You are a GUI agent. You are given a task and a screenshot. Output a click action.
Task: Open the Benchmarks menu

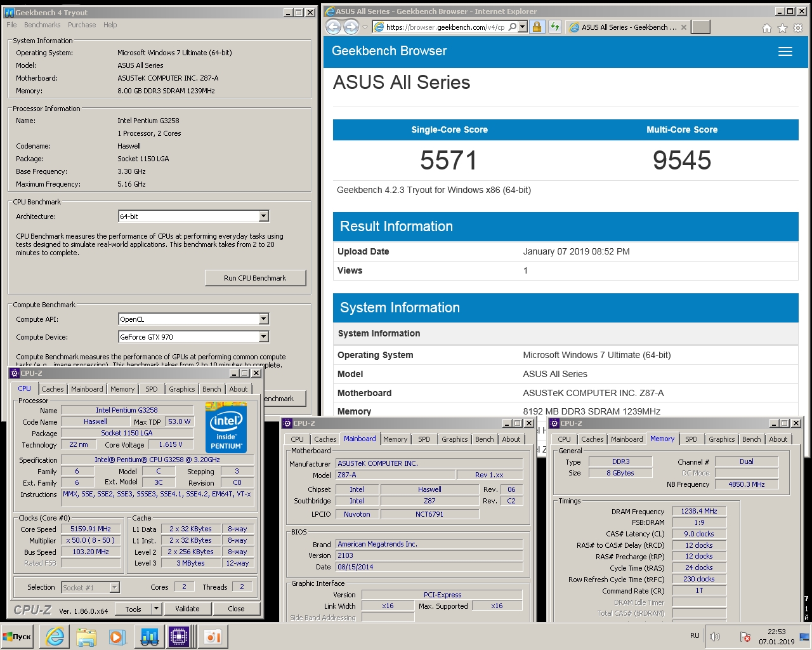43,25
